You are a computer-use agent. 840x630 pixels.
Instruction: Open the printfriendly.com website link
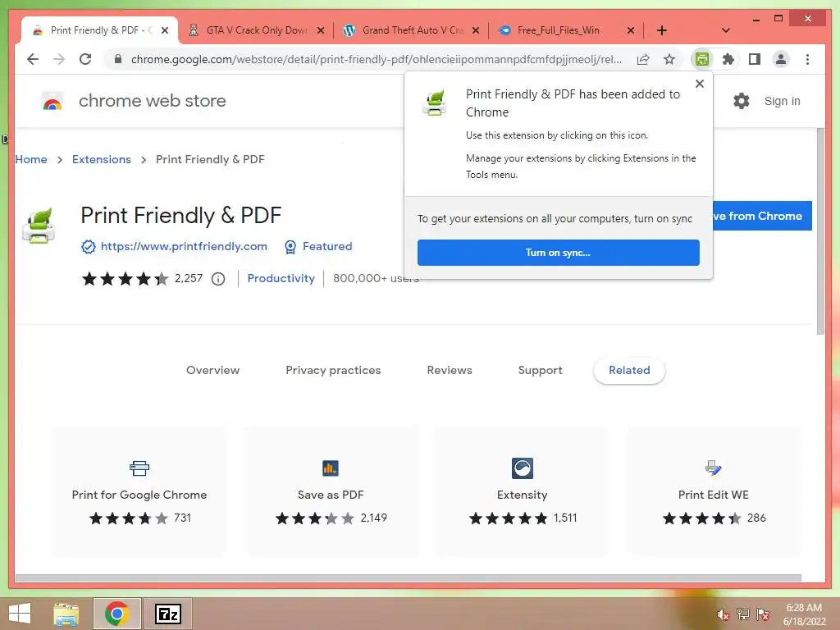184,246
